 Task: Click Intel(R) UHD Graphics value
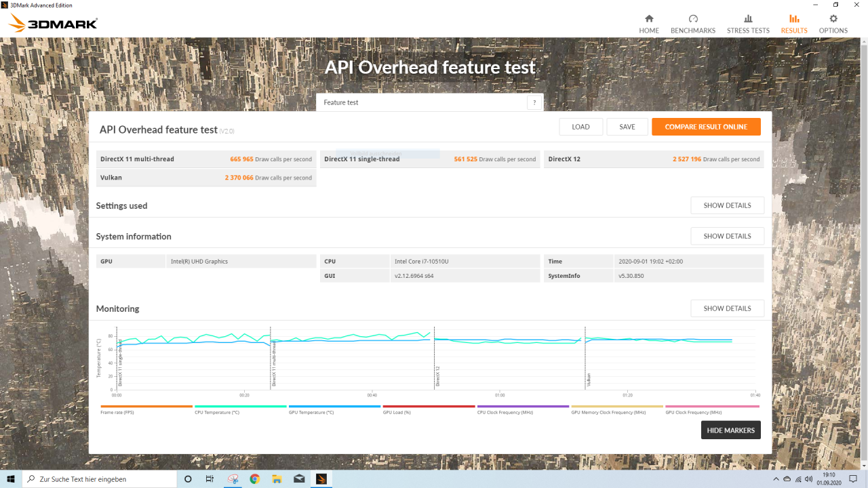pos(199,262)
